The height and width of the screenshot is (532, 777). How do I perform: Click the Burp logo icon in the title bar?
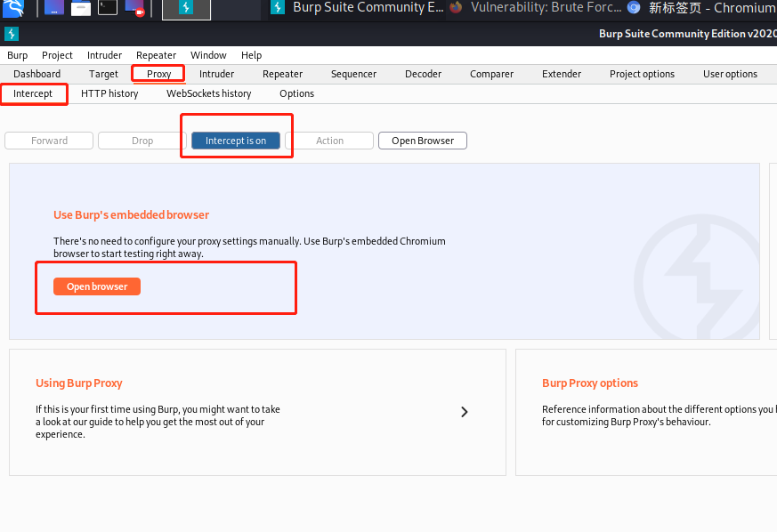point(12,34)
